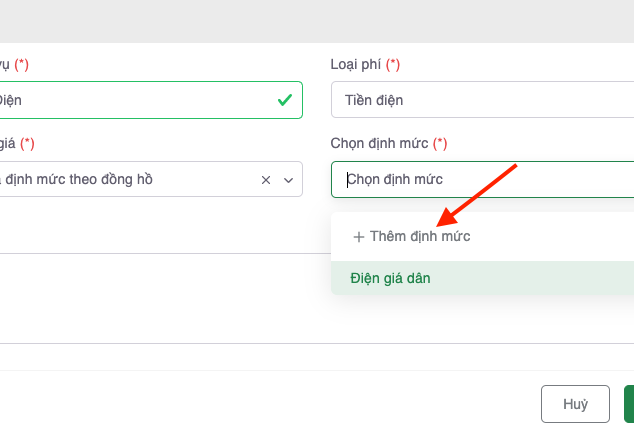Click the red asterisk next to Loại phí
This screenshot has width=634, height=437.
click(393, 65)
